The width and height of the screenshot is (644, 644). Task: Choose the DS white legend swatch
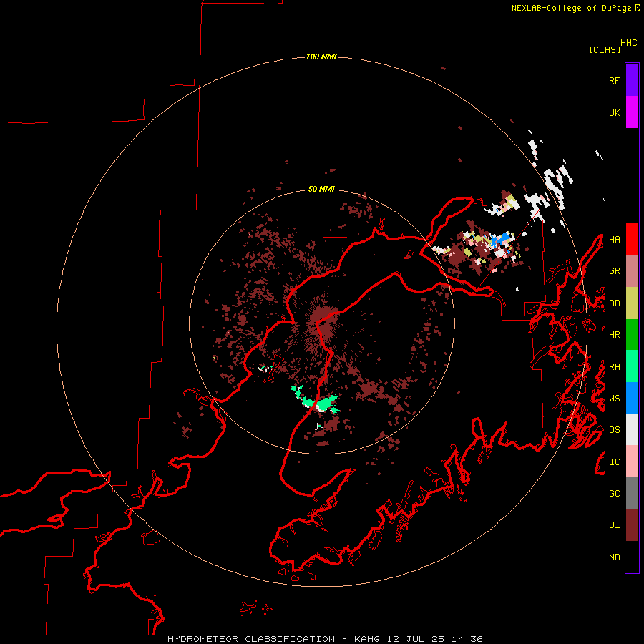(x=632, y=429)
